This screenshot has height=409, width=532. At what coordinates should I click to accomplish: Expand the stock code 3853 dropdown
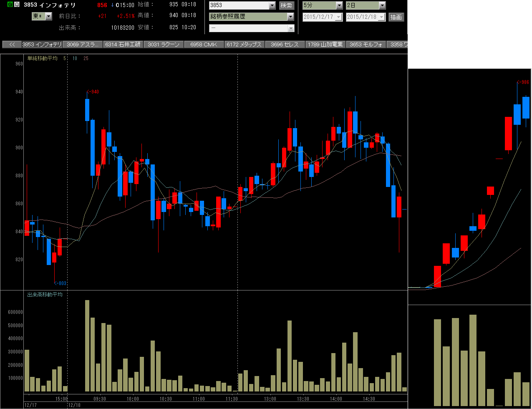point(272,5)
